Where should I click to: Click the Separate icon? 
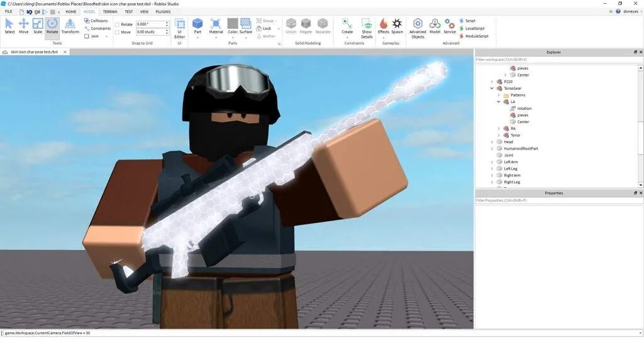[323, 26]
